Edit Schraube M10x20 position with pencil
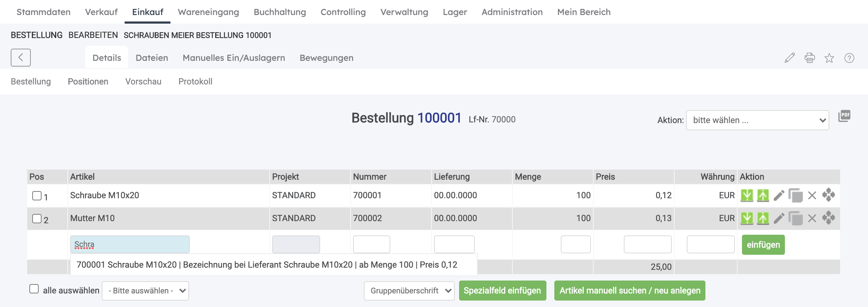Viewport: 868px width, 307px height. [779, 195]
